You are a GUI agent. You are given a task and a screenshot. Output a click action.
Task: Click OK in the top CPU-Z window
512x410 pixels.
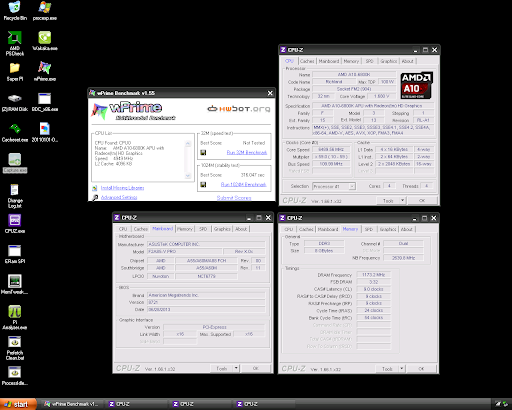[x=422, y=201]
